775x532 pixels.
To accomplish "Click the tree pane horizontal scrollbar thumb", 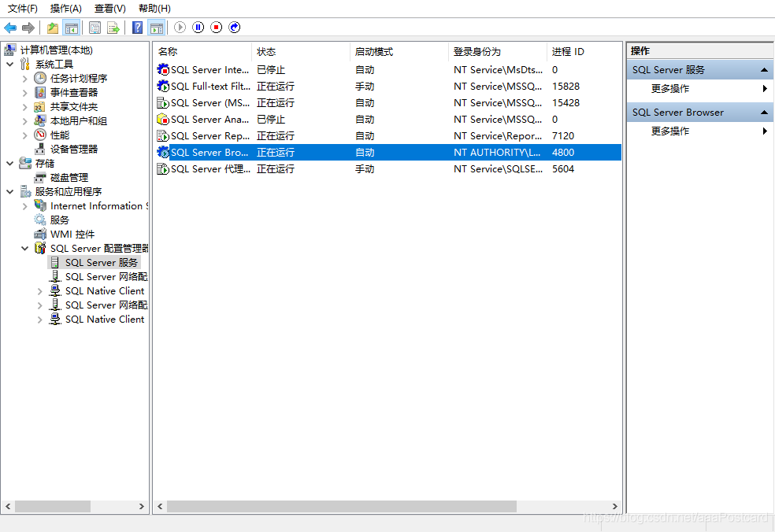I will [x=53, y=506].
